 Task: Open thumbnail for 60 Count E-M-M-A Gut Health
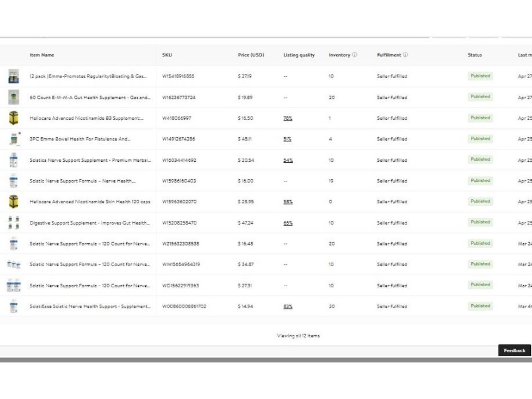click(14, 97)
